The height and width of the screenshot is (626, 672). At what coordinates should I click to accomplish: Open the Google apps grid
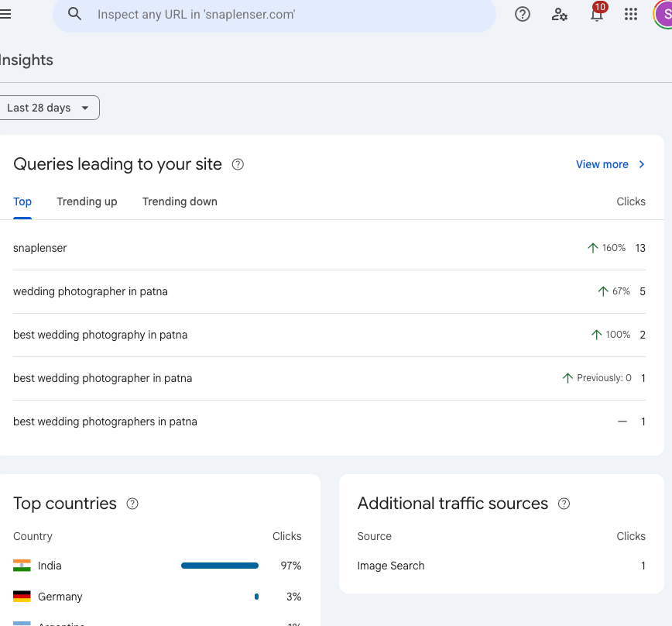[x=631, y=14]
